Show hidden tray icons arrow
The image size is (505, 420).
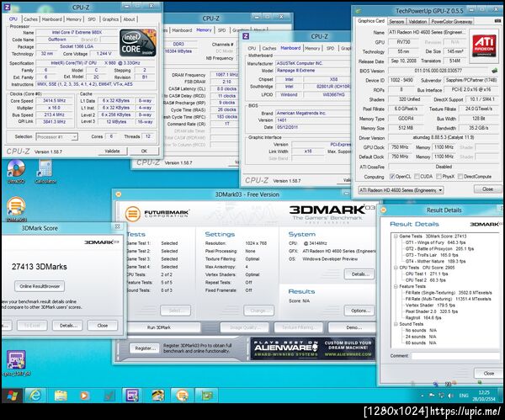pos(423,396)
